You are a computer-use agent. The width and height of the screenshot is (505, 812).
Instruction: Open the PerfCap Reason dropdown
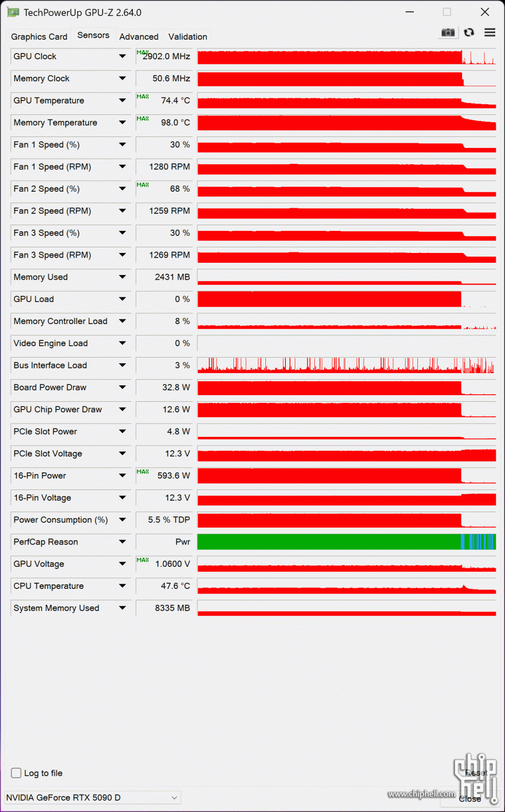tap(122, 542)
